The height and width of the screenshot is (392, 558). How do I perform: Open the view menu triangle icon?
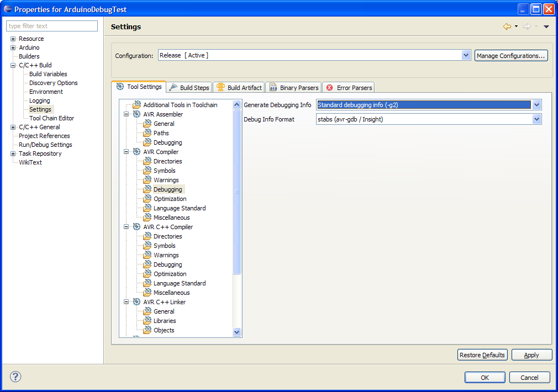546,27
